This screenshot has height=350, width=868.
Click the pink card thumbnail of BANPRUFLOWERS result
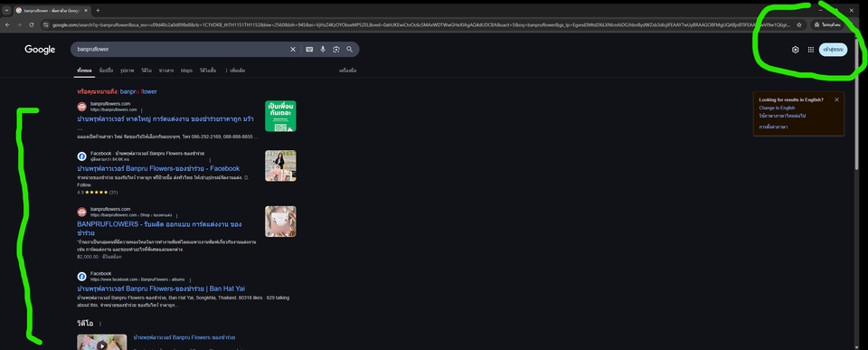click(280, 222)
